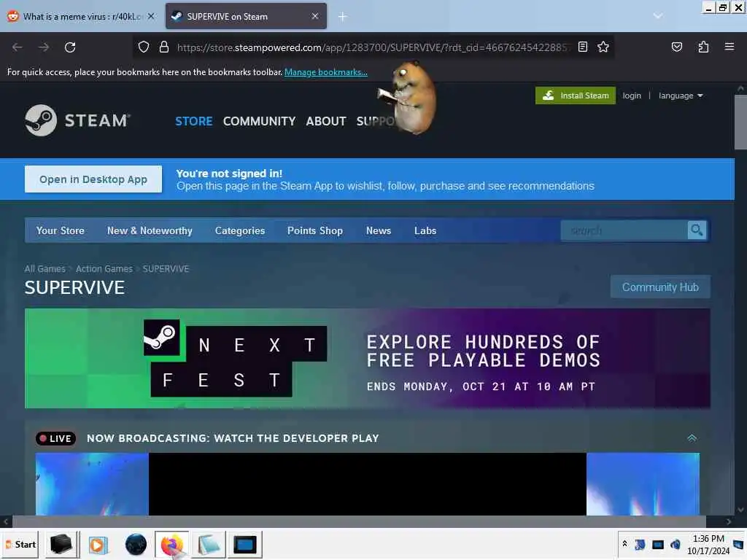Screen dimensions: 747x560
Task: Collapse the broadcast section chevron
Action: 692,438
